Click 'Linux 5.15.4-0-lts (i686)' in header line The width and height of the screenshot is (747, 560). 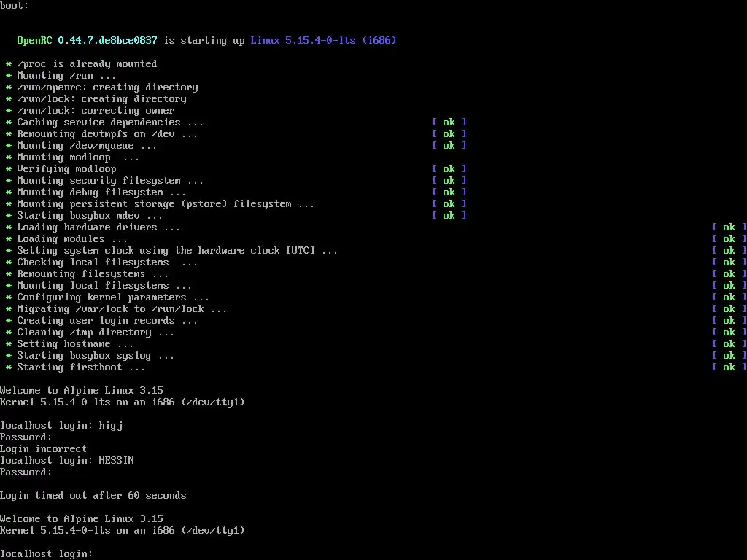pos(323,41)
